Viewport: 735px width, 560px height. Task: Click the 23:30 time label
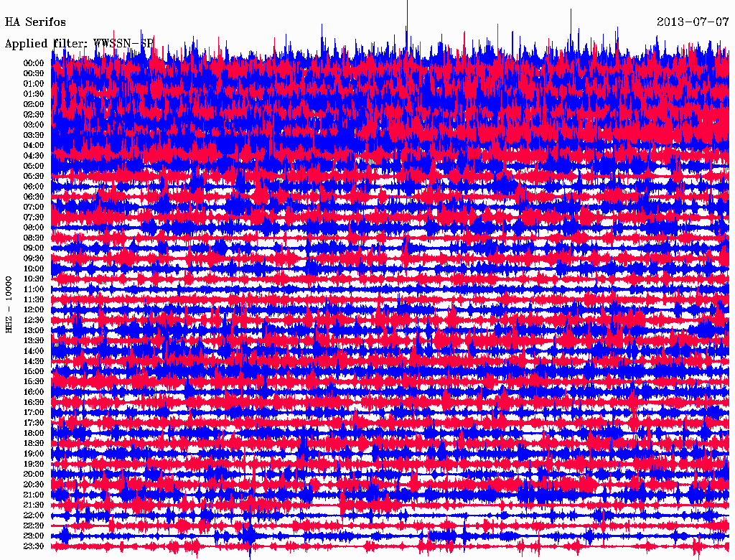(x=33, y=546)
